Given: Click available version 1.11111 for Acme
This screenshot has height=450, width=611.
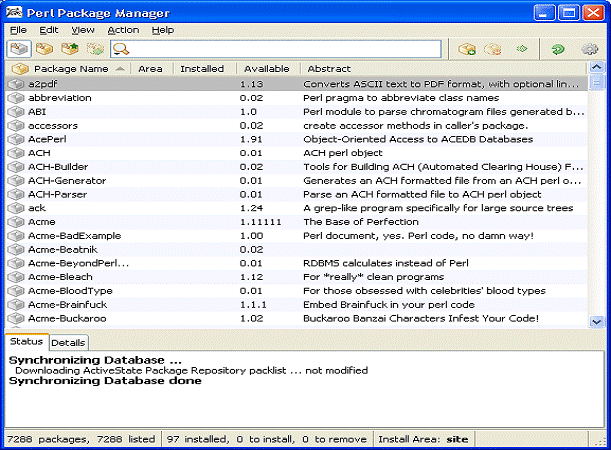Looking at the screenshot, I should [x=261, y=222].
